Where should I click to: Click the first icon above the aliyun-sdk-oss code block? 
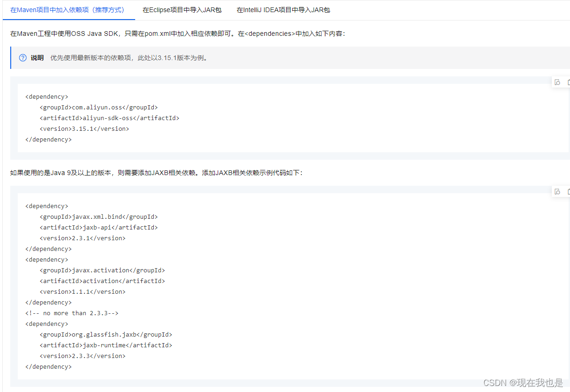tap(557, 82)
